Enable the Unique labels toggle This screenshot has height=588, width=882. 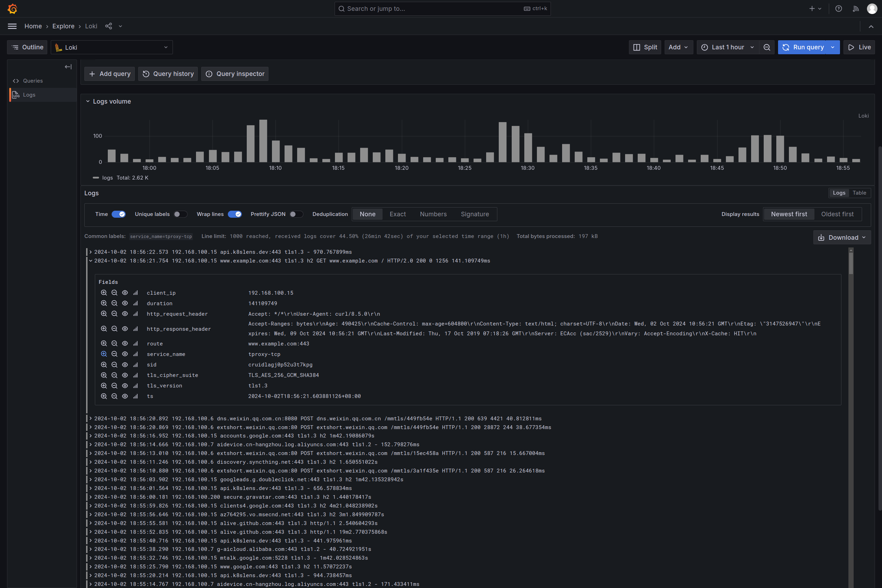[x=180, y=214]
